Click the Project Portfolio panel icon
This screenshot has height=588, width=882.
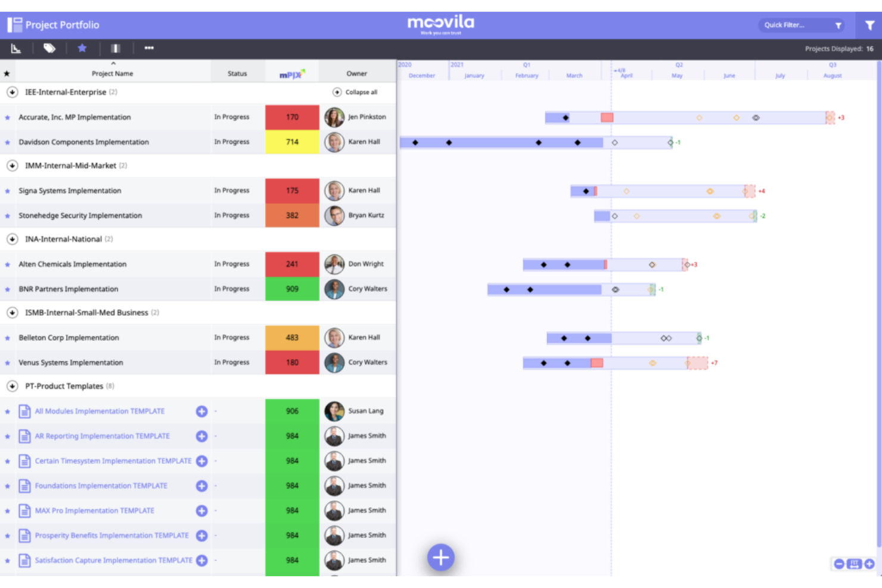[14, 25]
